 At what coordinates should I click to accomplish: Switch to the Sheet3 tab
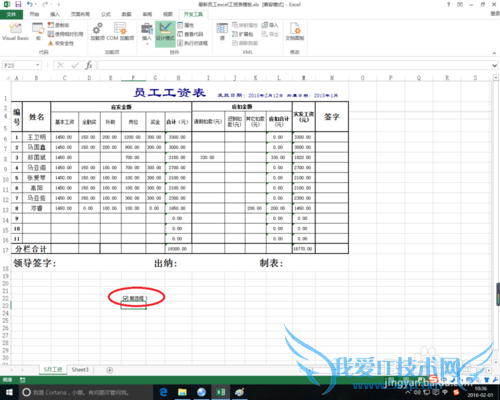80,370
